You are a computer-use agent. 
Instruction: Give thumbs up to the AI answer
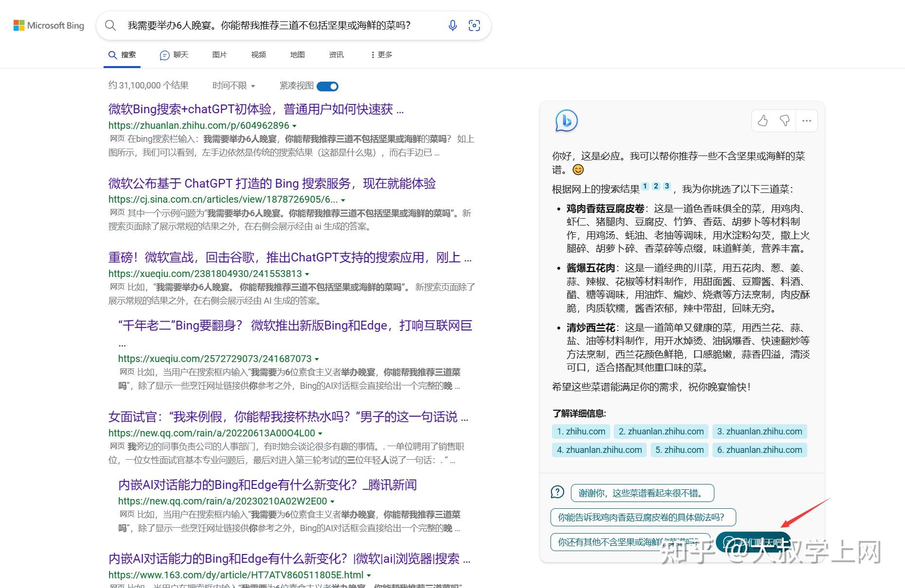[x=763, y=121]
